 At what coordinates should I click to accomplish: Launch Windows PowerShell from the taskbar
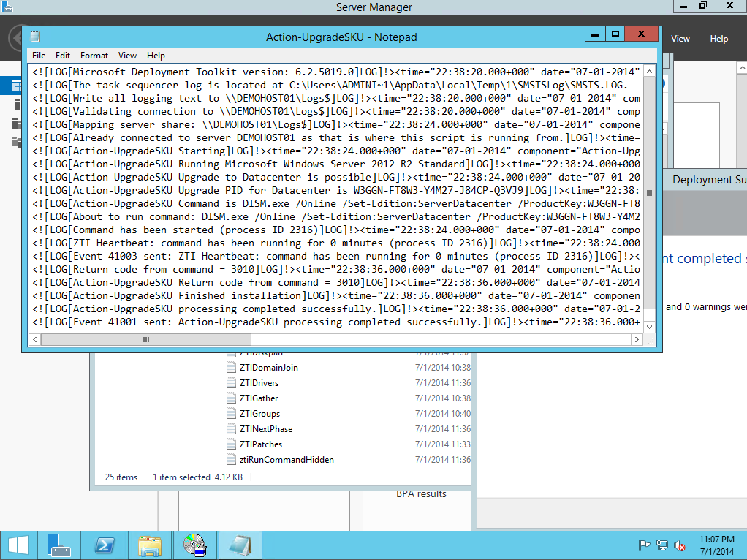coord(105,545)
